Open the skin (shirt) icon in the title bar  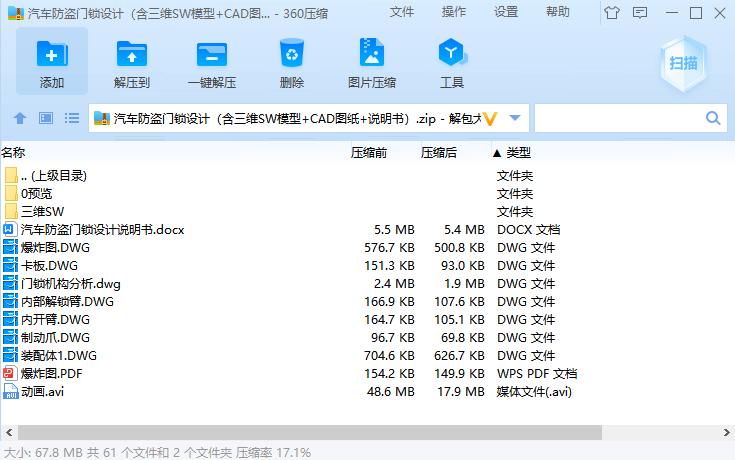612,13
